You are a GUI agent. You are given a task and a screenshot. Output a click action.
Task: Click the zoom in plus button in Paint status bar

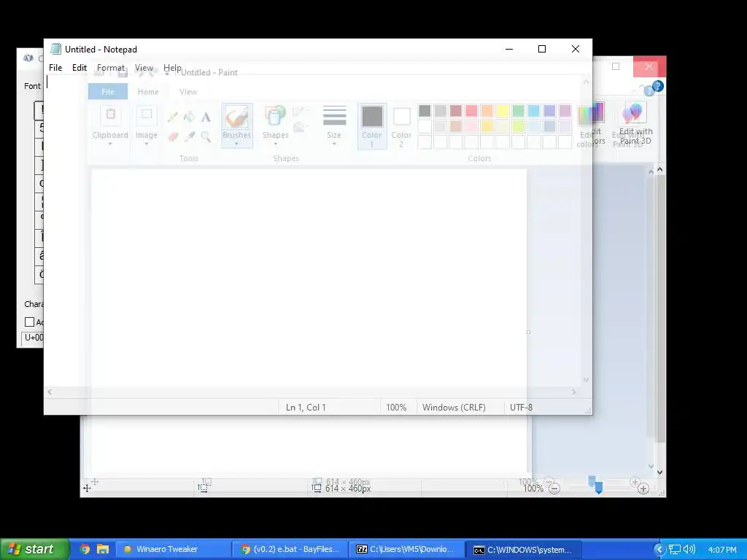(643, 489)
